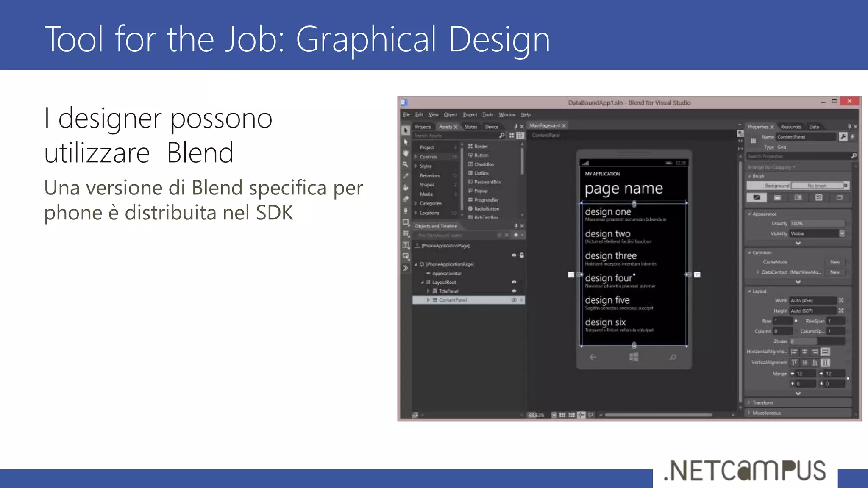Collapse the Brush properties section
This screenshot has width=868, height=488.
749,176
